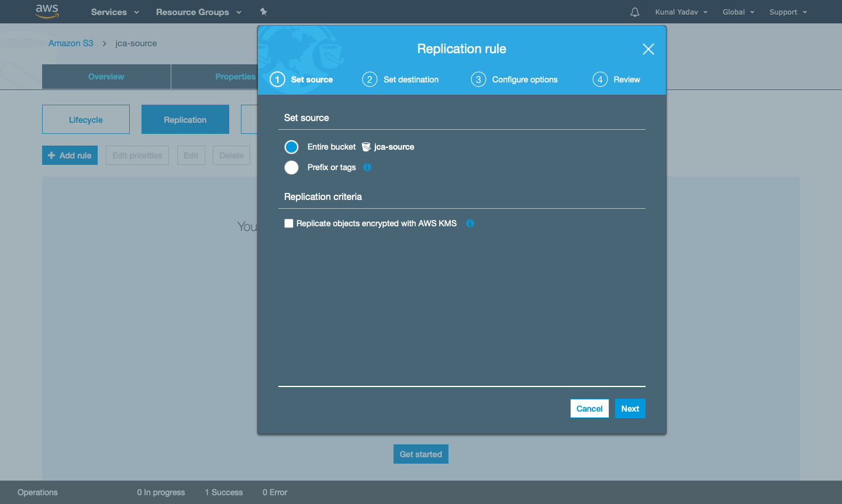Open the Lifecycle management section
842x504 pixels.
[86, 119]
